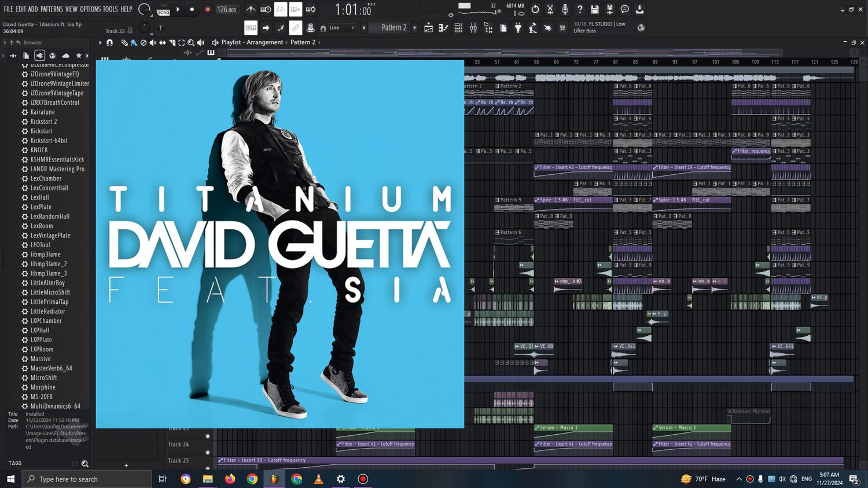Select the LANDR Mastering Pro plugin
This screenshot has height=488, width=868.
(x=56, y=169)
